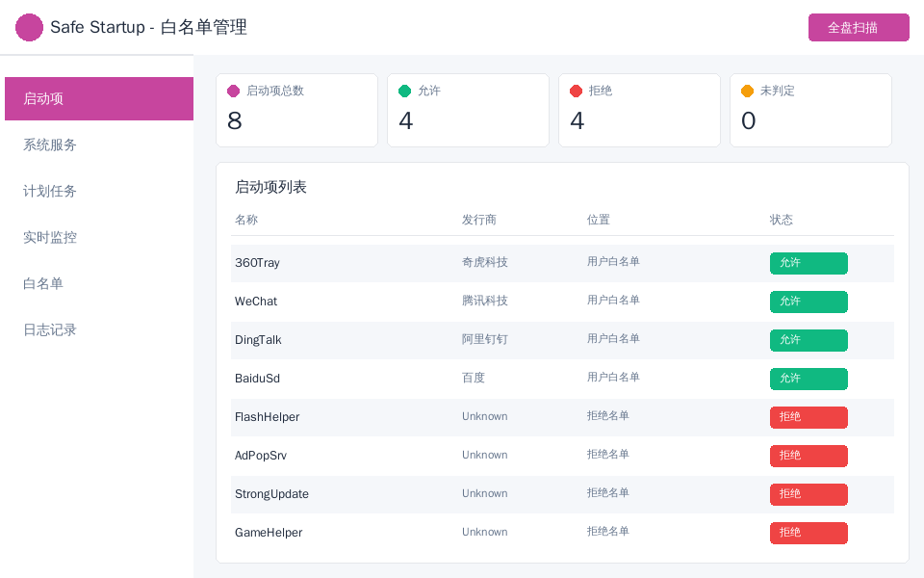This screenshot has height=578, width=924.
Task: Select the WeChat name cell
Action: [x=256, y=302]
